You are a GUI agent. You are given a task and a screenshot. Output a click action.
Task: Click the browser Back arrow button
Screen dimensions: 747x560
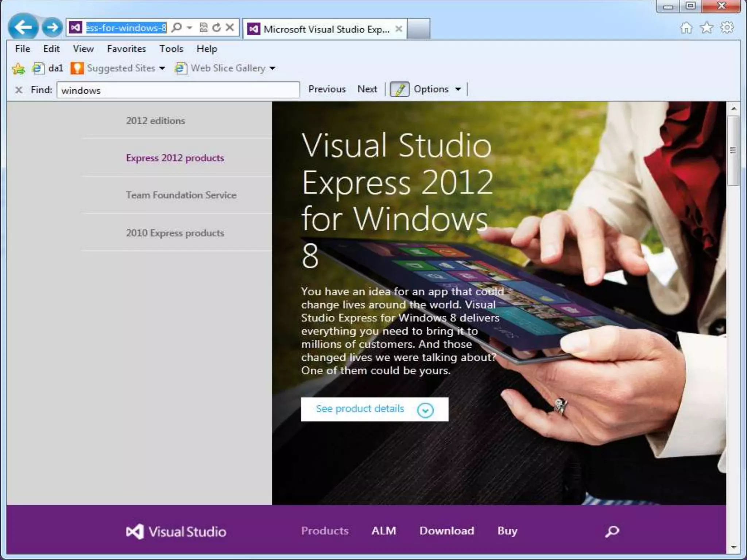[x=23, y=27]
